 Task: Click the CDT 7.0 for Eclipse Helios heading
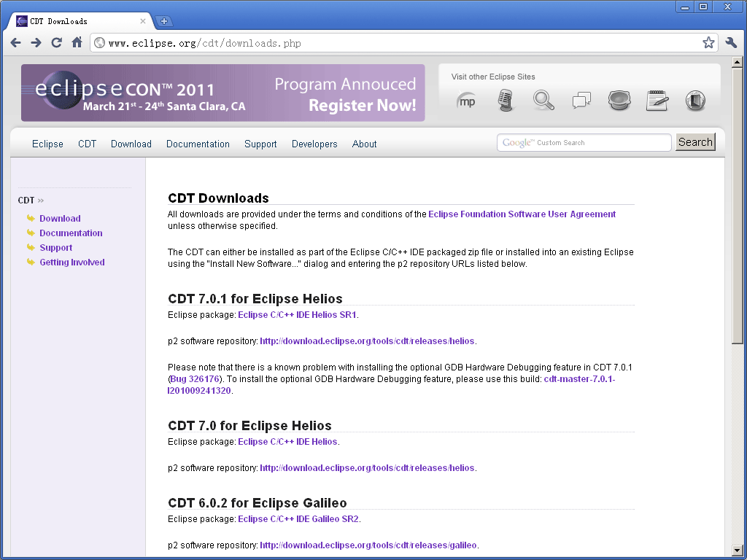(x=249, y=425)
